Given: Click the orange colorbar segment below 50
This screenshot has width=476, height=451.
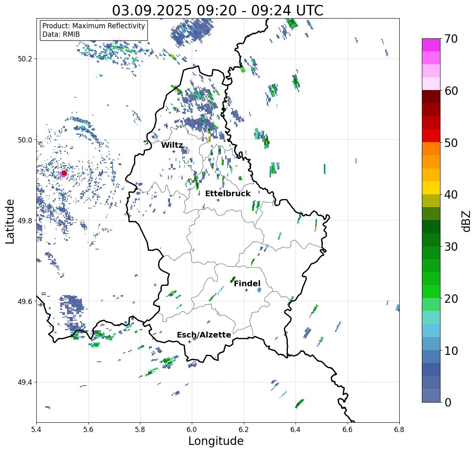Looking at the screenshot, I should [x=431, y=149].
